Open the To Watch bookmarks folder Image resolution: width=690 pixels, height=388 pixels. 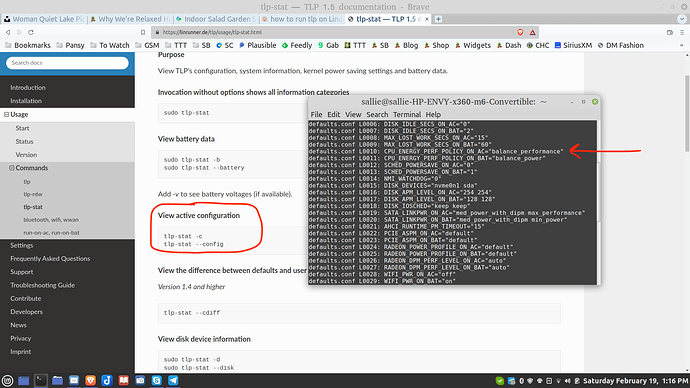coord(110,45)
